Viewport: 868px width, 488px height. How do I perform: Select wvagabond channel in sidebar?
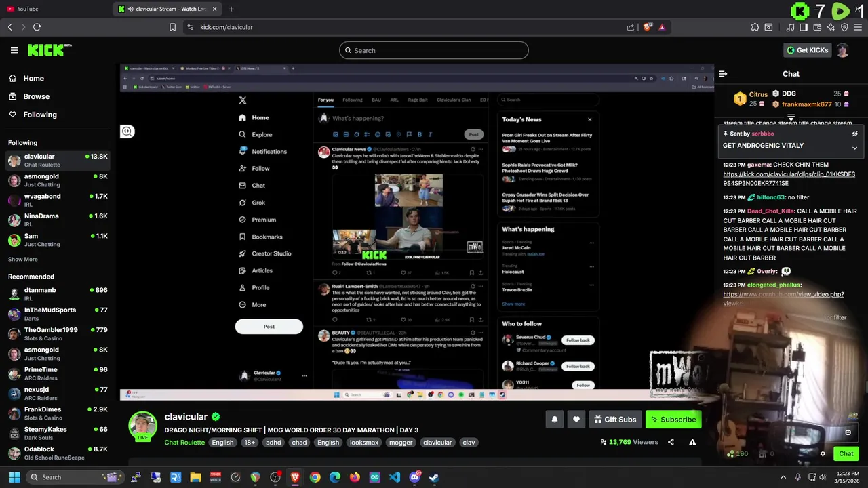pyautogui.click(x=58, y=200)
